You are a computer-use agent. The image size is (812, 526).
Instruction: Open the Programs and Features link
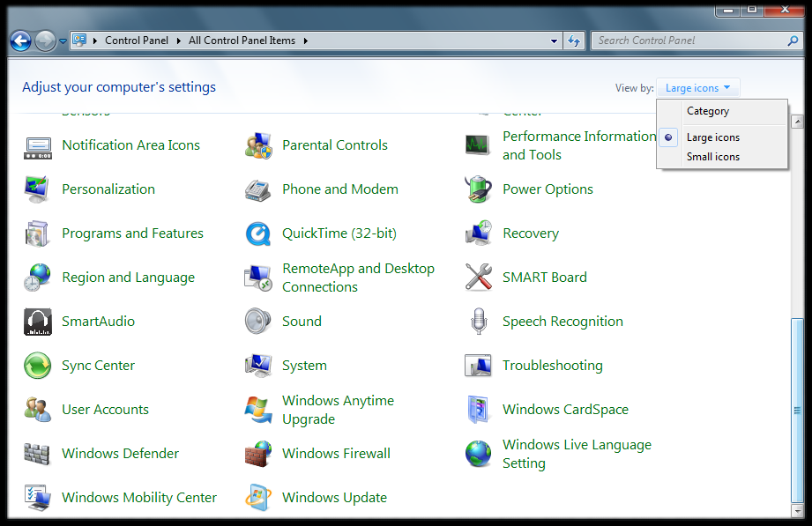pos(132,233)
